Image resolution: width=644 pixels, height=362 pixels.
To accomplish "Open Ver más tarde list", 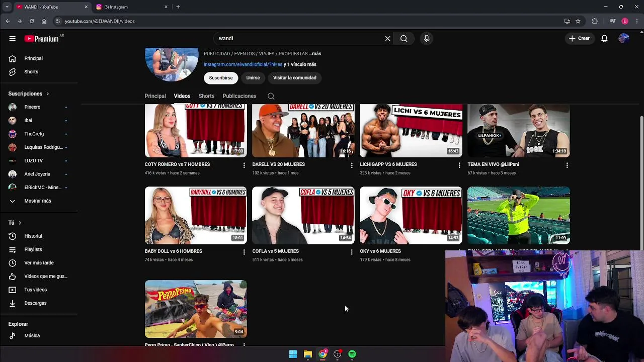I will (39, 263).
